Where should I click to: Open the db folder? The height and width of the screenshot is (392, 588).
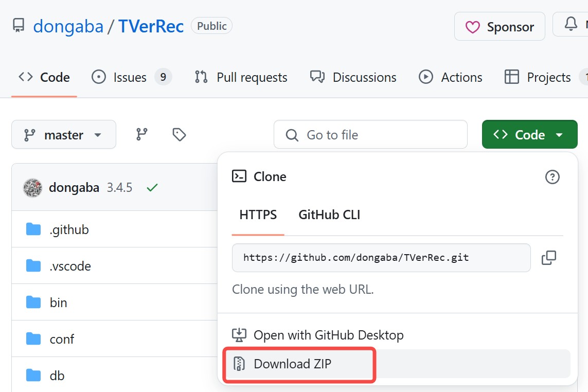57,376
